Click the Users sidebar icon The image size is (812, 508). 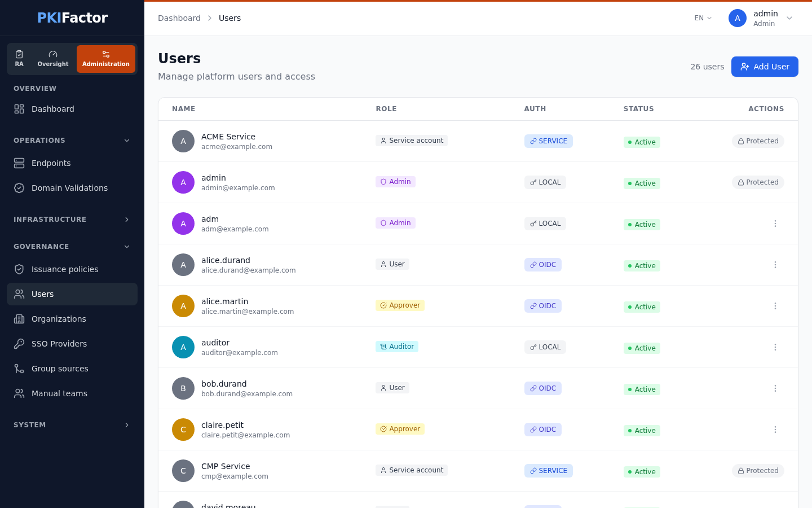[19, 294]
